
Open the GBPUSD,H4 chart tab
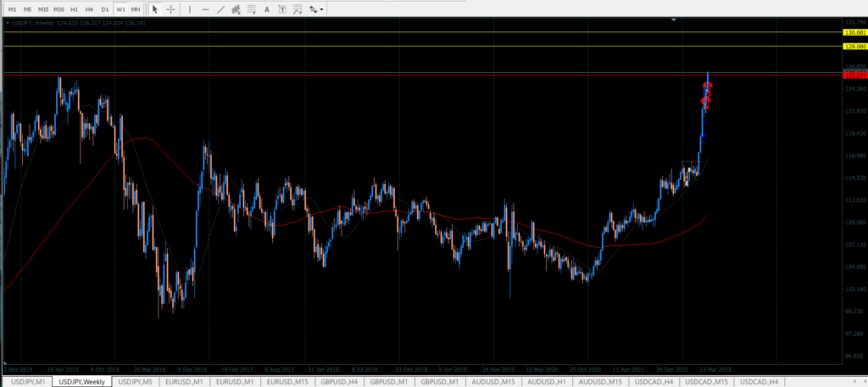click(339, 382)
